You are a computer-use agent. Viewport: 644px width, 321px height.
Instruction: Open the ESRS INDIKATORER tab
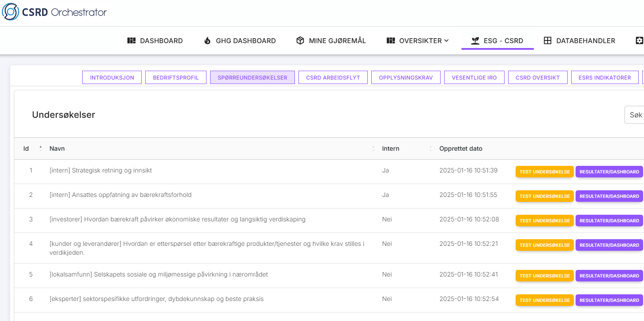coord(605,77)
